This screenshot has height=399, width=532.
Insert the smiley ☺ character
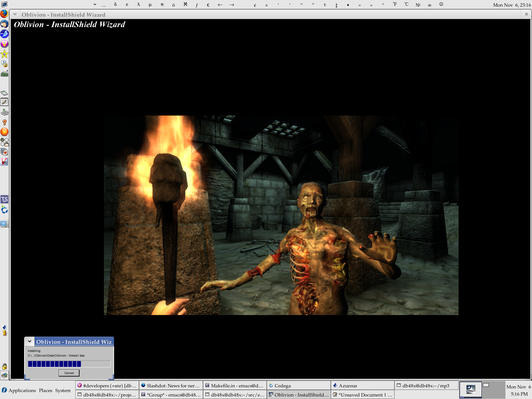[x=441, y=4]
